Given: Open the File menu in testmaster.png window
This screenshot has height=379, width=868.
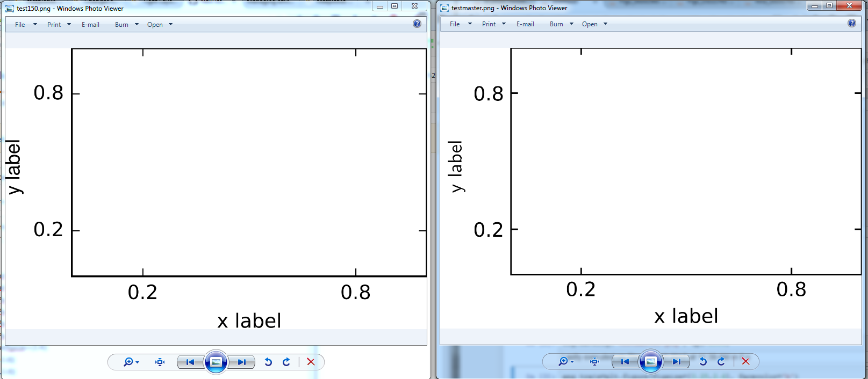Looking at the screenshot, I should click(x=461, y=24).
